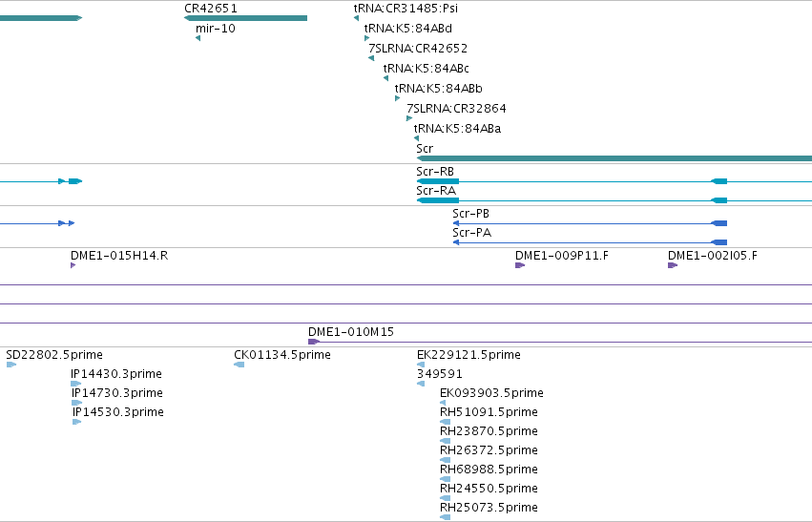Select DME1-009P11.F marker label
Viewport: 812px width, 522px height.
coord(562,256)
